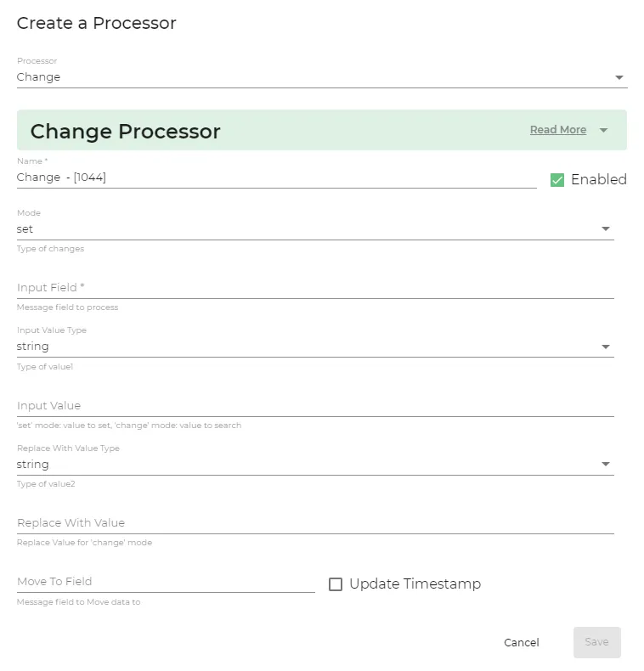Open Replace With Value Type dropdown arrow
644x671 pixels.
(x=606, y=465)
